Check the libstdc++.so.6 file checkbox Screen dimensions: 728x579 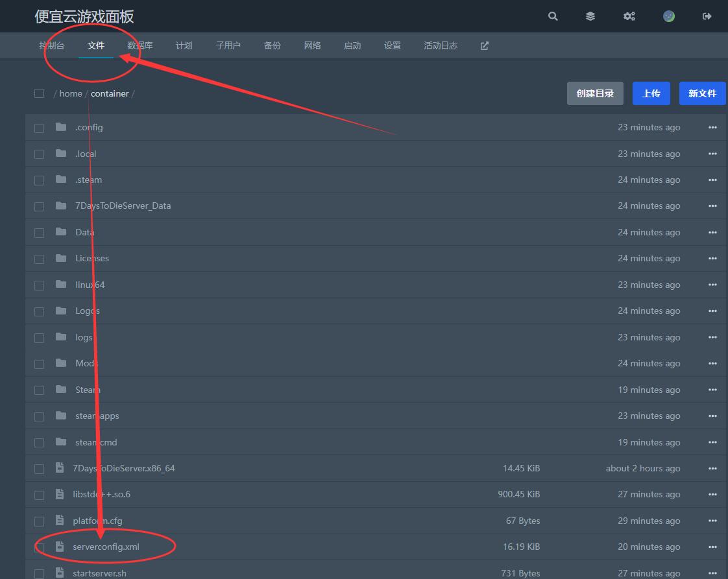[40, 495]
